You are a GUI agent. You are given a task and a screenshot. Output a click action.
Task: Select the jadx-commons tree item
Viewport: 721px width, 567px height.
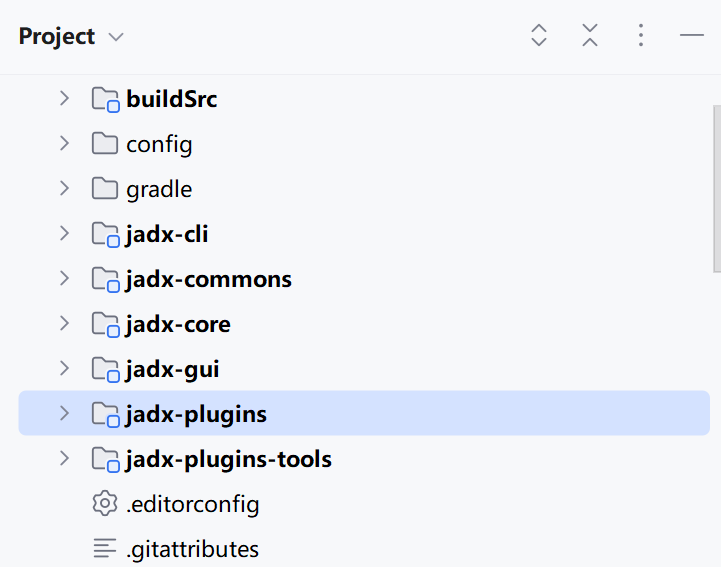tap(208, 279)
